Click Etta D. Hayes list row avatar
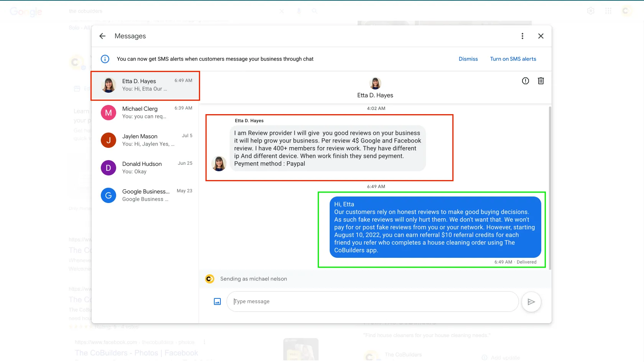The height and width of the screenshot is (362, 644). coord(108,85)
